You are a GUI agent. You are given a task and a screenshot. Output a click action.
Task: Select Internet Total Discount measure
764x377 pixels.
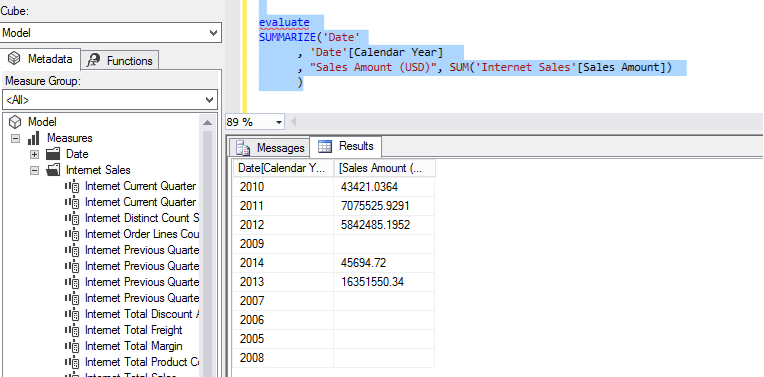pyautogui.click(x=142, y=314)
